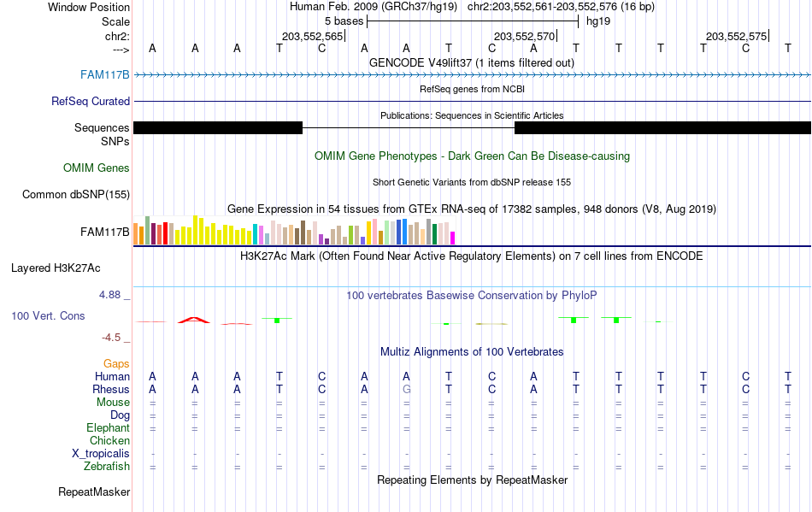Open the RefSeq genes from NCBI title
Viewport: 812px width, 512px height.
click(x=472, y=89)
